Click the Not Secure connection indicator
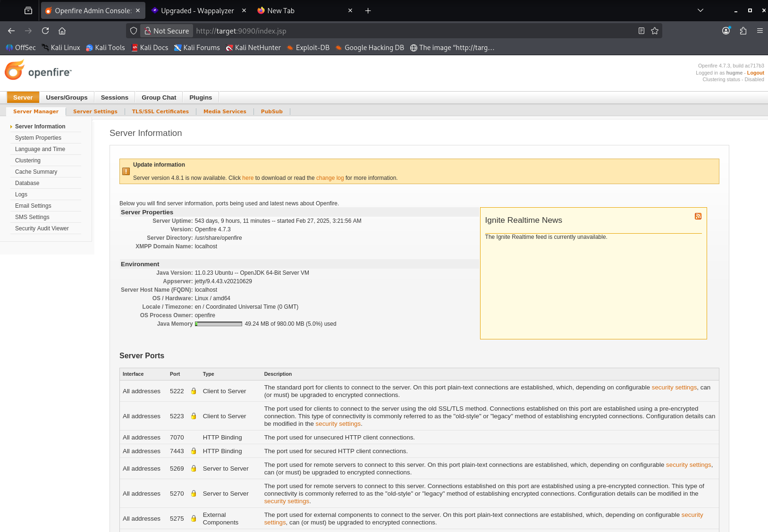This screenshot has height=532, width=768. click(x=167, y=31)
